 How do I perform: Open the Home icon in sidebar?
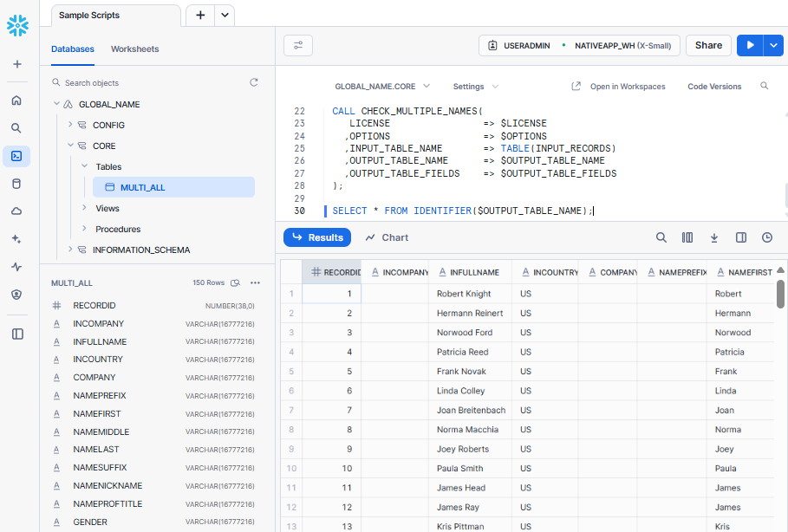(16, 101)
